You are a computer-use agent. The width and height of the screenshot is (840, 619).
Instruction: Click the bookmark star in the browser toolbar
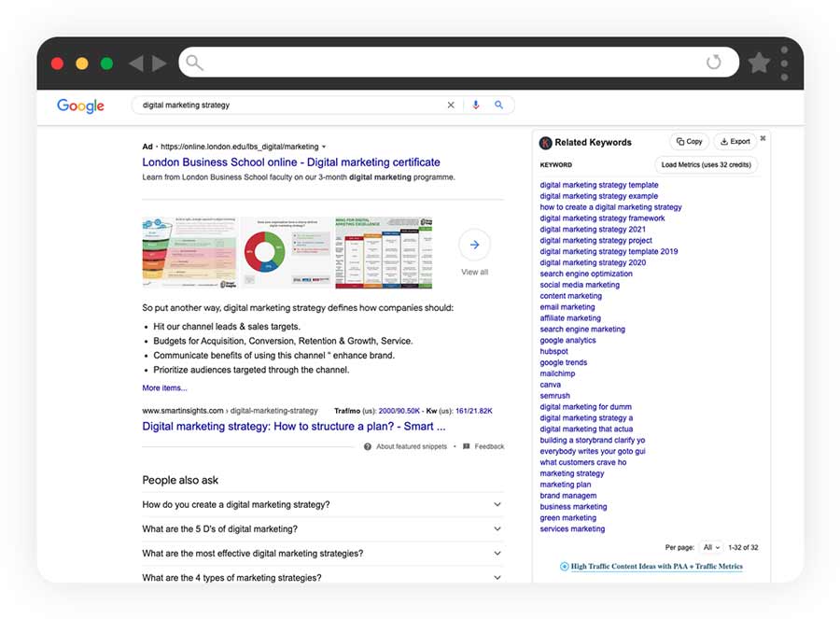tap(759, 62)
